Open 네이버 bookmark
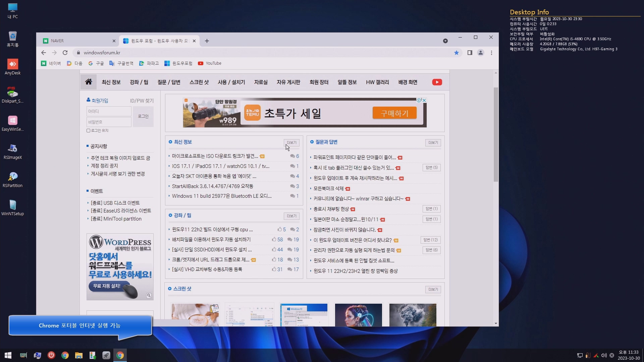Image resolution: width=644 pixels, height=362 pixels. point(51,63)
